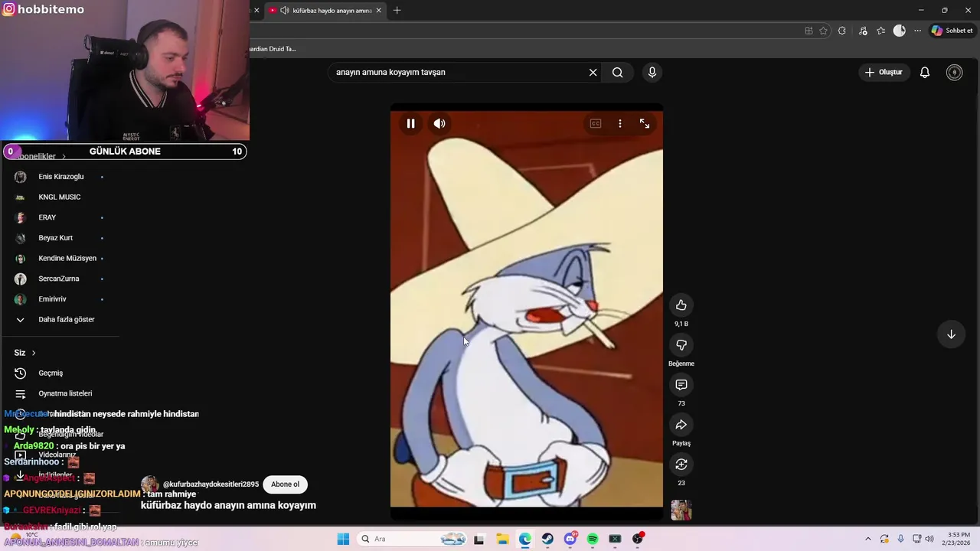Close the YouTube browser tab
The width and height of the screenshot is (980, 551).
point(378,11)
